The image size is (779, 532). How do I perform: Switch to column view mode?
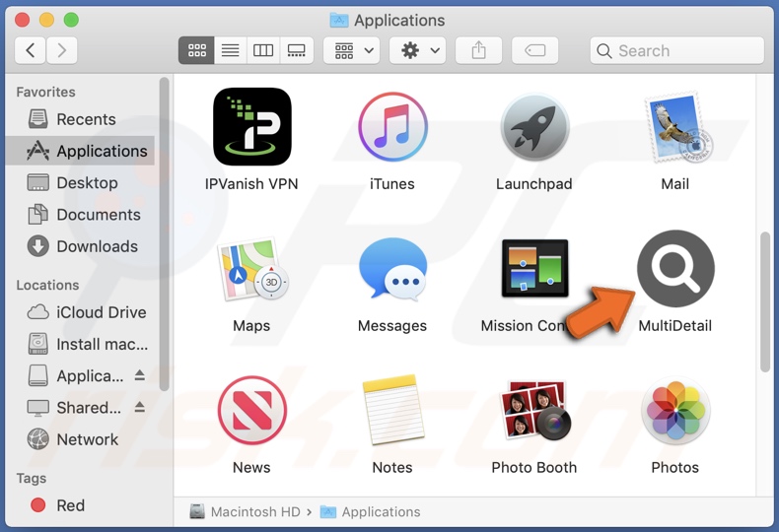click(x=262, y=50)
